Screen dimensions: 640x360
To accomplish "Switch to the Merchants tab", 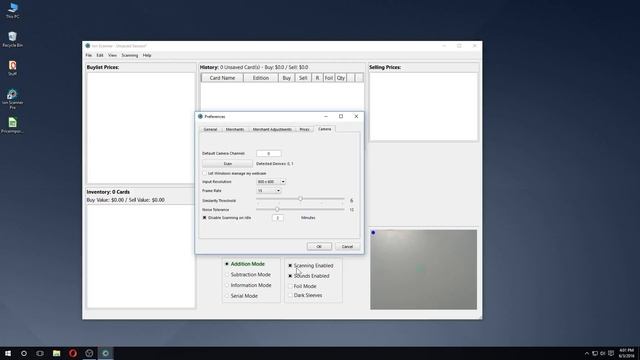I will [235, 129].
